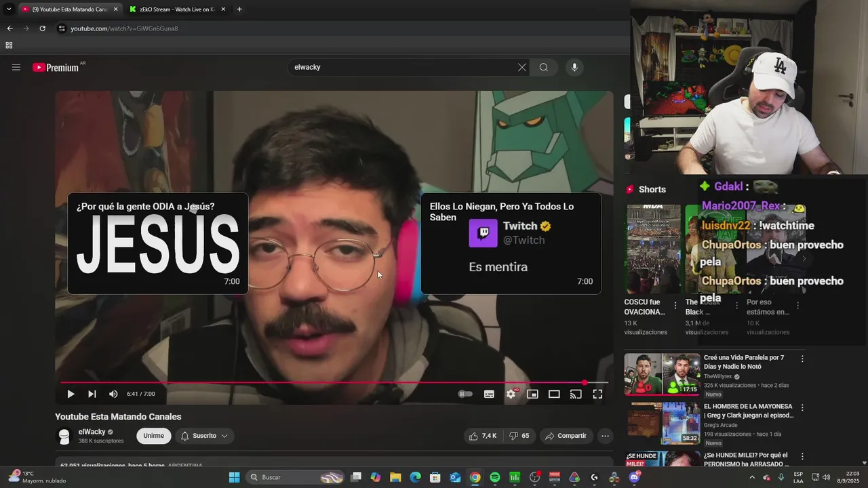Join the channel with Unirme
The width and height of the screenshot is (868, 488).
(x=153, y=436)
